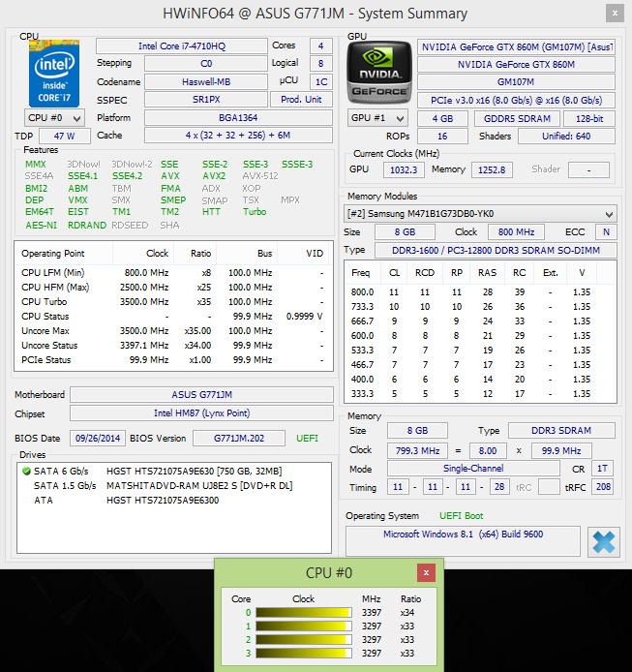Click the green check icon beside SATA 6 Gb/s
This screenshot has width=632, height=672.
pyautogui.click(x=26, y=472)
